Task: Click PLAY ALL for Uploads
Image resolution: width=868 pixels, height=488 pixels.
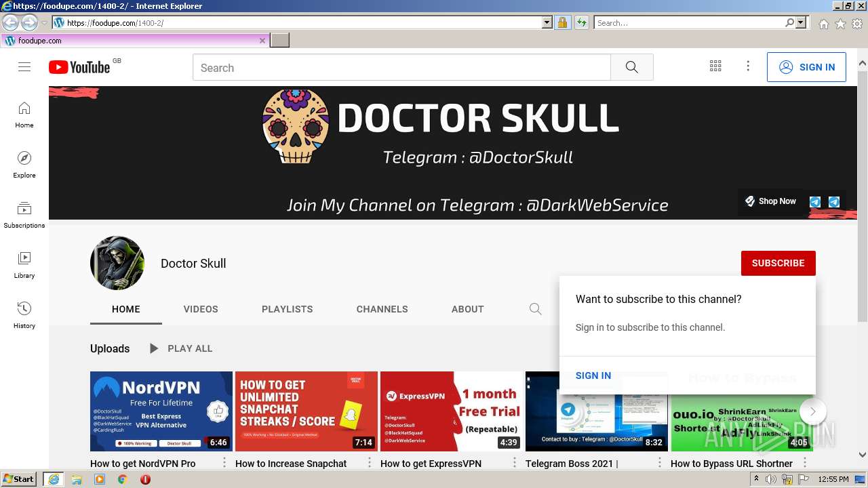Action: 180,348
